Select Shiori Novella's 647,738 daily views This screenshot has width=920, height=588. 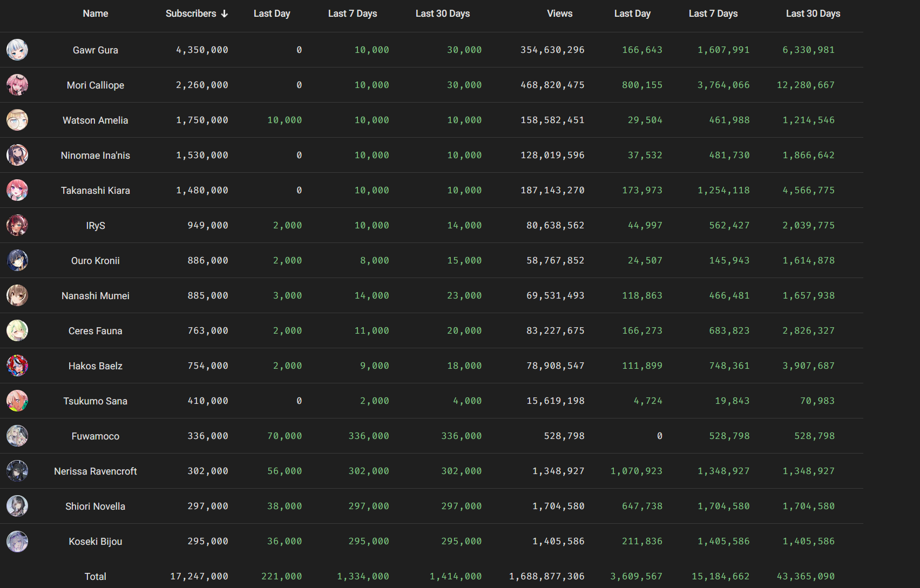(642, 506)
